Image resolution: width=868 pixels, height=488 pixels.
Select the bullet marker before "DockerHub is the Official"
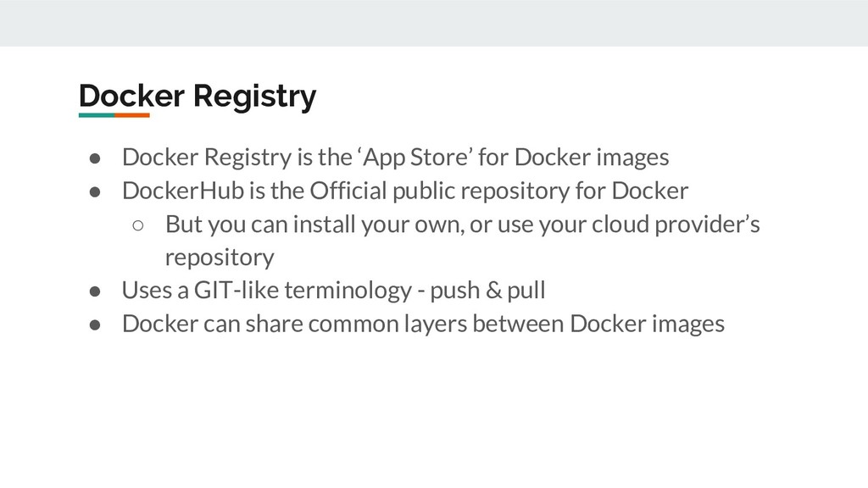pyautogui.click(x=95, y=192)
